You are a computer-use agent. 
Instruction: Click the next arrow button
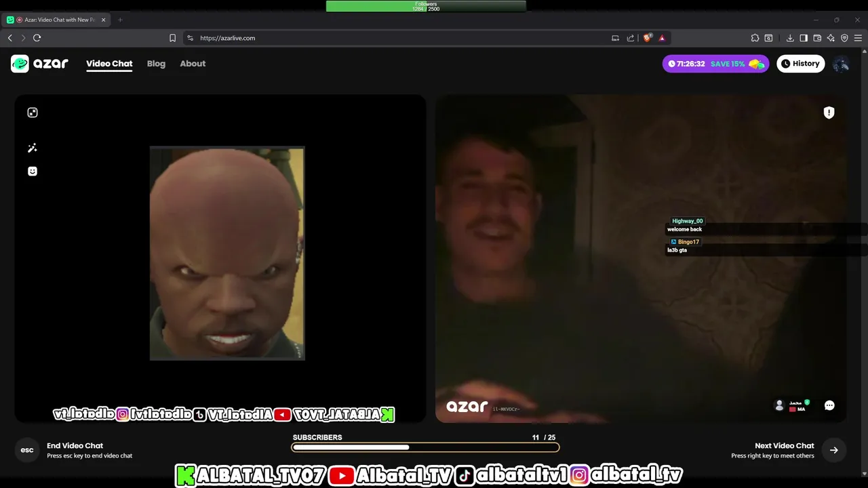point(834,450)
